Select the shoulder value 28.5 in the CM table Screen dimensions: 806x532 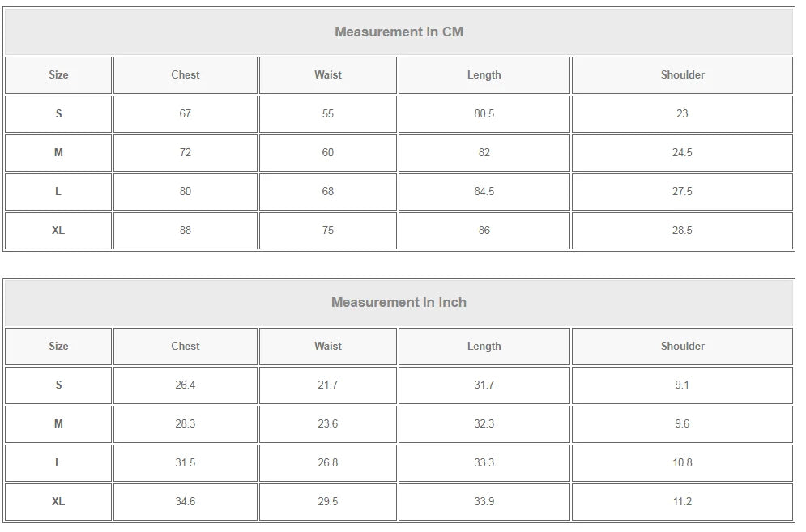point(682,231)
